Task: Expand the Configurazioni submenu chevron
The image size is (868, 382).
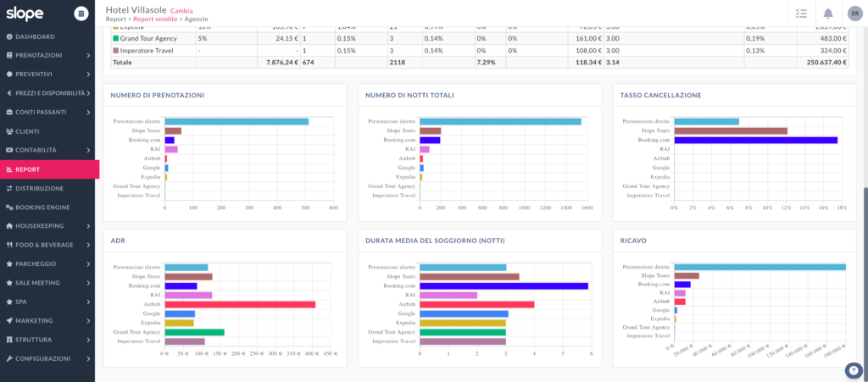Action: 88,358
